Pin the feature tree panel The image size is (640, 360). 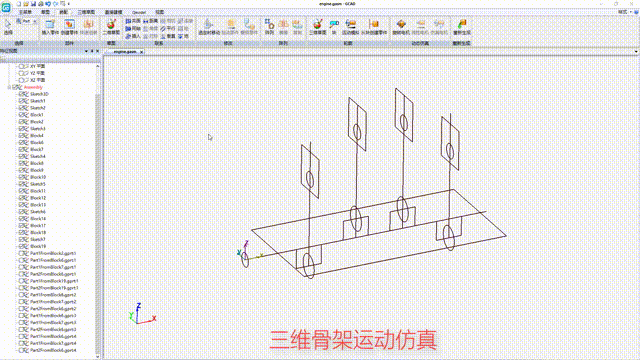click(x=92, y=51)
